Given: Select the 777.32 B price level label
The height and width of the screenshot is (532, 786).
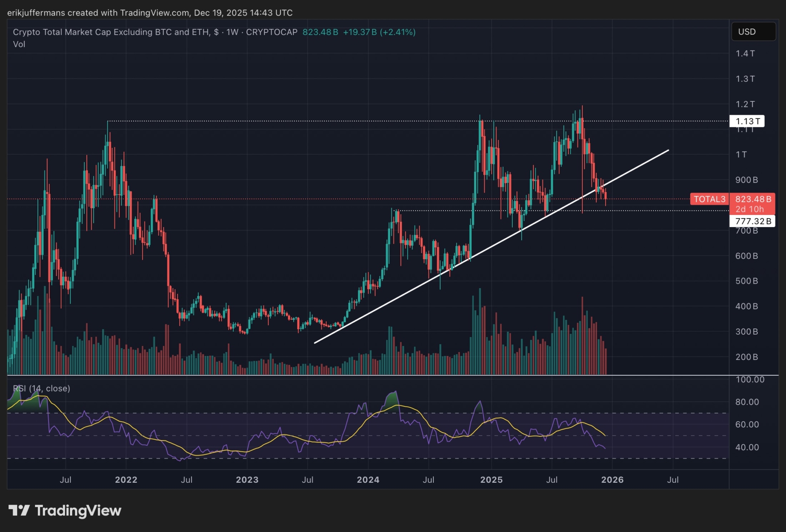Looking at the screenshot, I should coord(753,221).
